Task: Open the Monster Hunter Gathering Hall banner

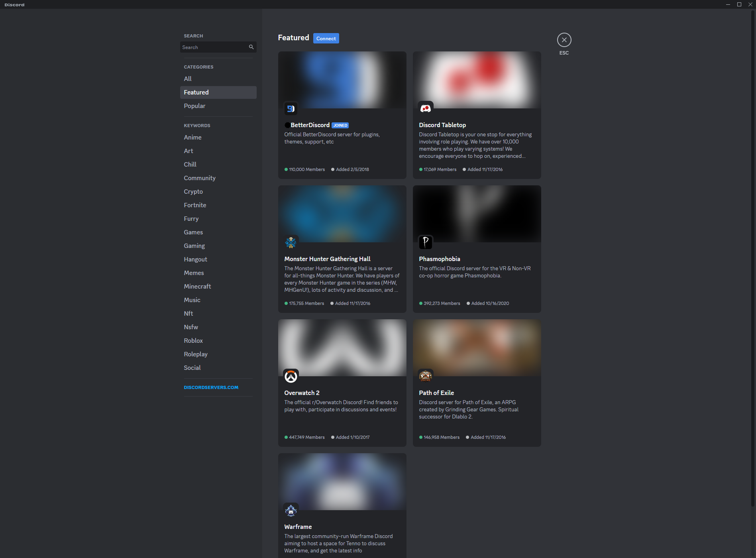Action: pos(342,214)
